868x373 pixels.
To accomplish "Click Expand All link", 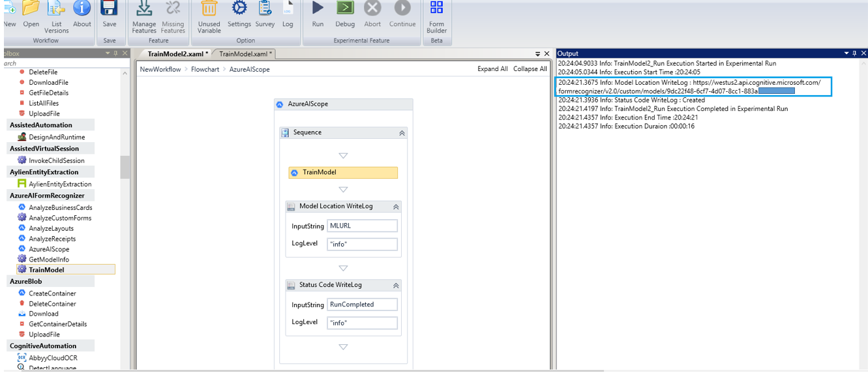I will pos(492,69).
